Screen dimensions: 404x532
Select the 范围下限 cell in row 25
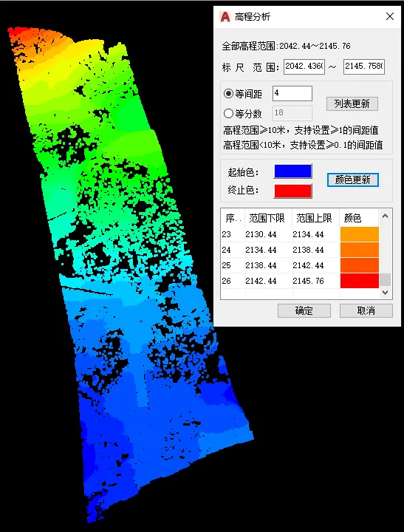269,265
